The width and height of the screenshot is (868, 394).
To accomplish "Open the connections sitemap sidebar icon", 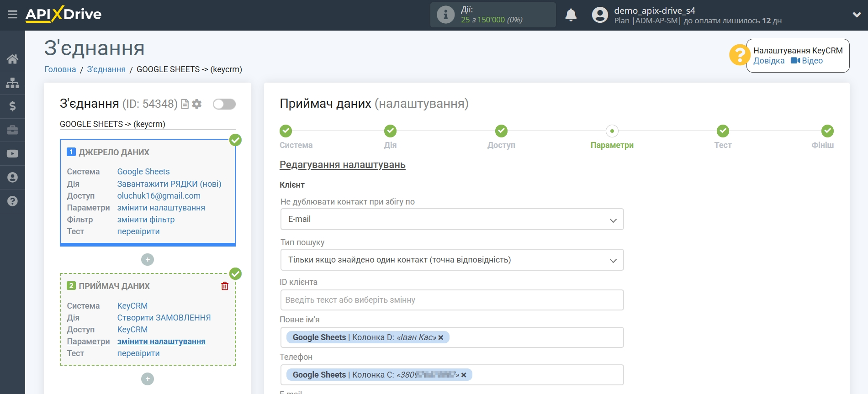I will pyautogui.click(x=12, y=83).
